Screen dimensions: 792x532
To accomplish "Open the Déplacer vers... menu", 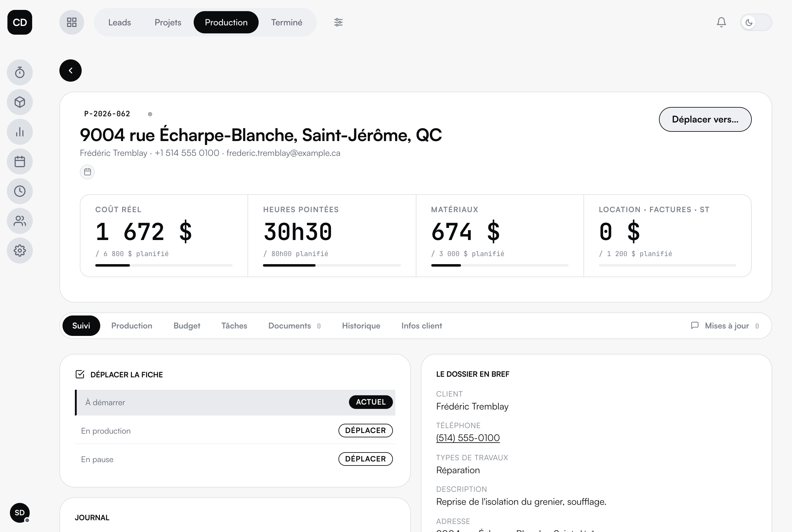I will pos(705,119).
